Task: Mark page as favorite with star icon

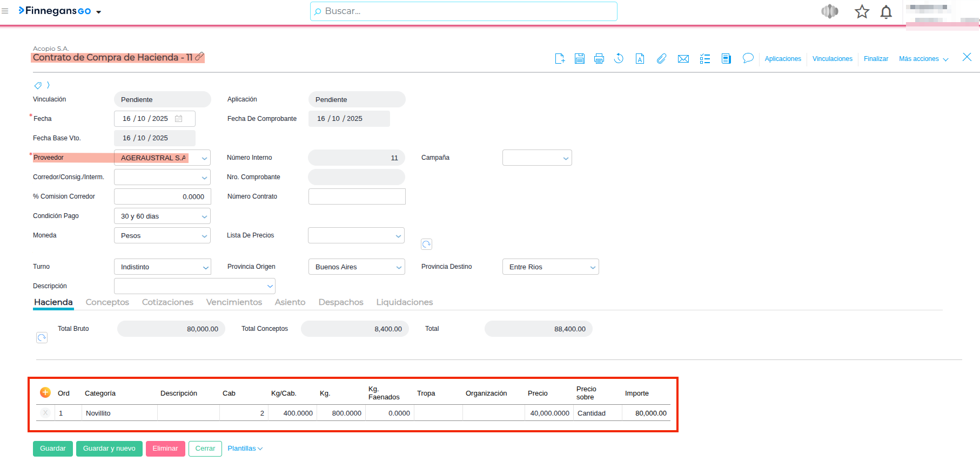Action: 862,12
